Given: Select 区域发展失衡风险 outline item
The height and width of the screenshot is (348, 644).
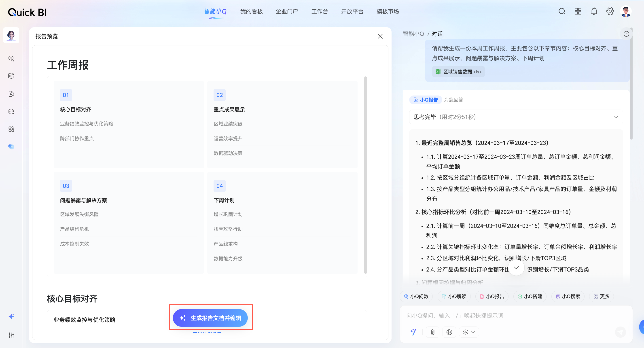Looking at the screenshot, I should [79, 214].
